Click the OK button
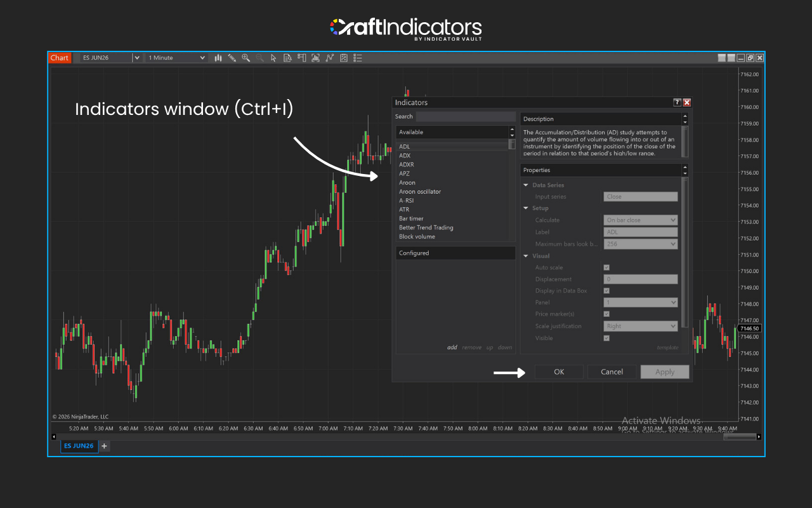The height and width of the screenshot is (508, 812). click(559, 372)
